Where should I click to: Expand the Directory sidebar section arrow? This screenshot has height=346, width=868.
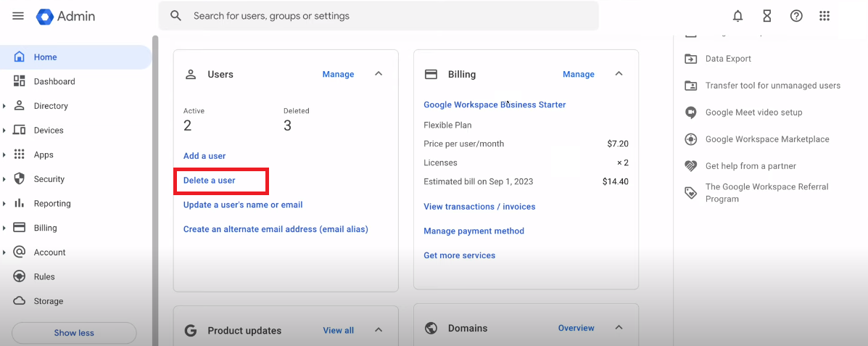point(4,106)
